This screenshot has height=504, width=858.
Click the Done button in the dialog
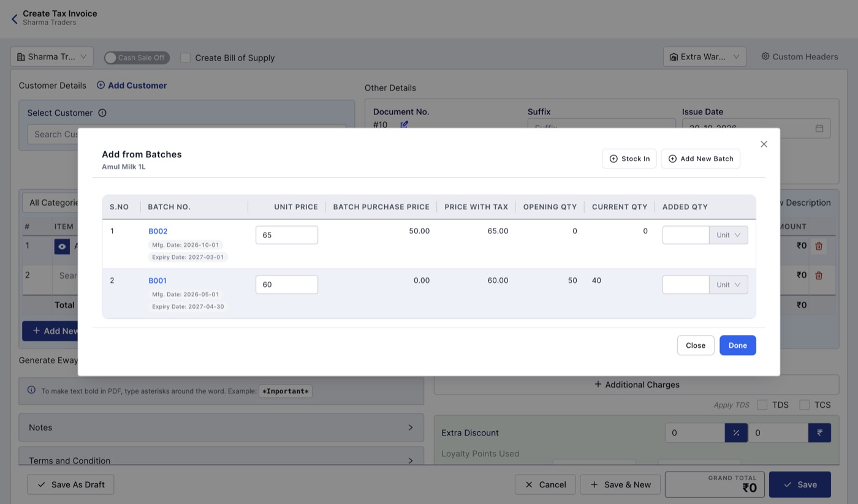tap(738, 345)
